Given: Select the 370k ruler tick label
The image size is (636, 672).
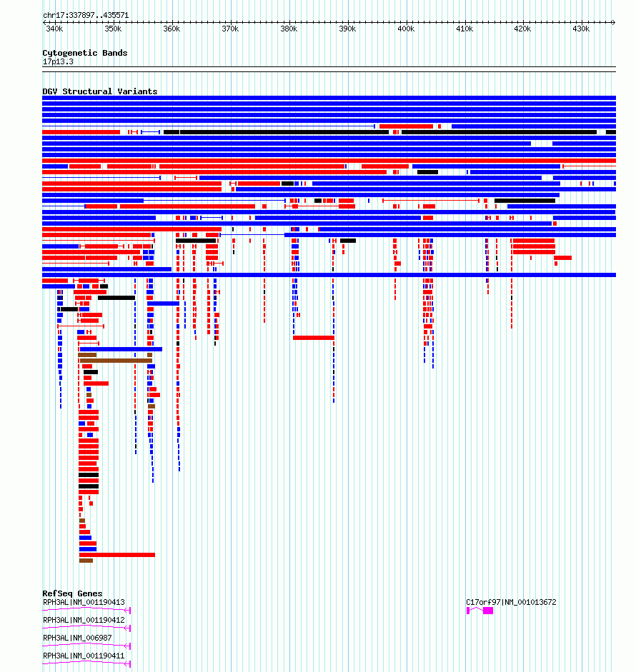Looking at the screenshot, I should coord(230,29).
